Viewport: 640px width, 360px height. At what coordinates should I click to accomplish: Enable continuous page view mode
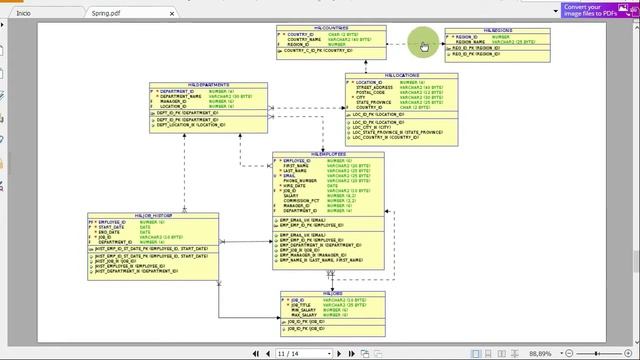point(488,353)
